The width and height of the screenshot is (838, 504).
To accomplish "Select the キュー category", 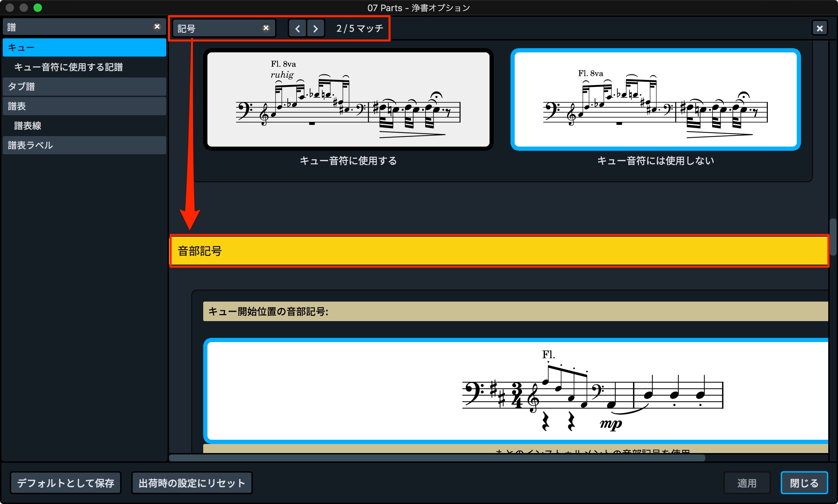I will click(84, 47).
